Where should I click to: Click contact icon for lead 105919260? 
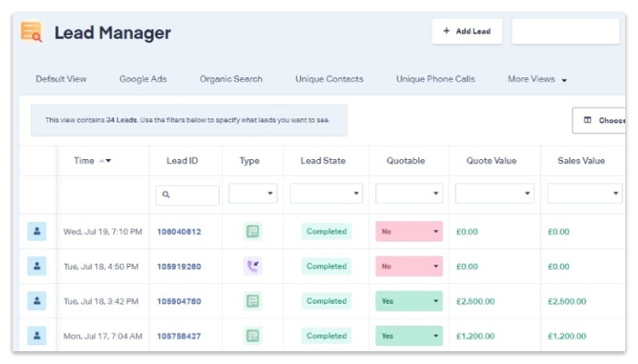[x=37, y=266]
